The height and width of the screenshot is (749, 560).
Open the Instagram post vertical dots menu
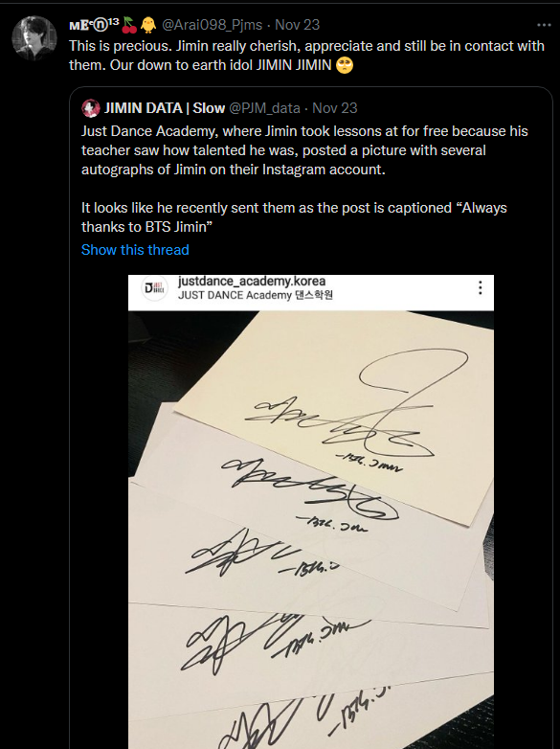click(480, 288)
